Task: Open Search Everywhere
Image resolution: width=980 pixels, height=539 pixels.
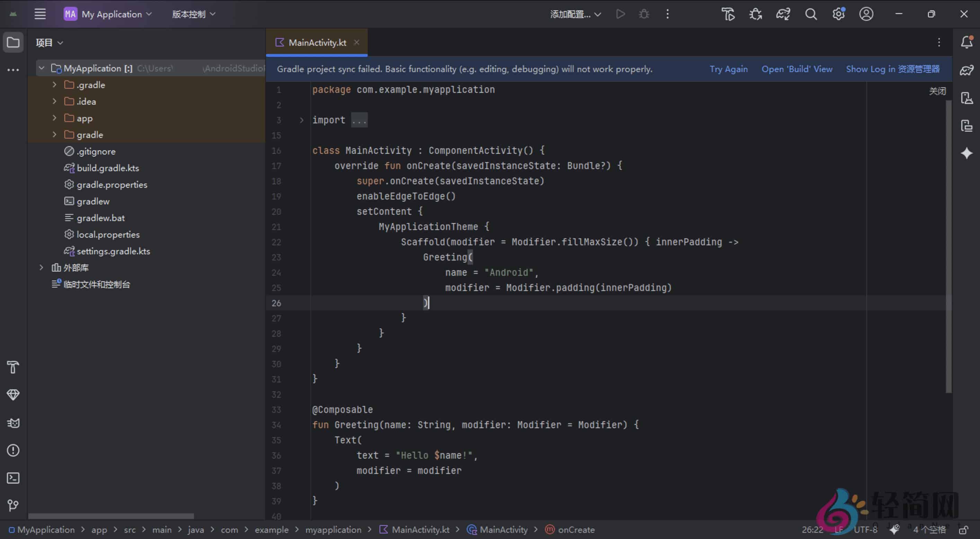Action: [811, 14]
